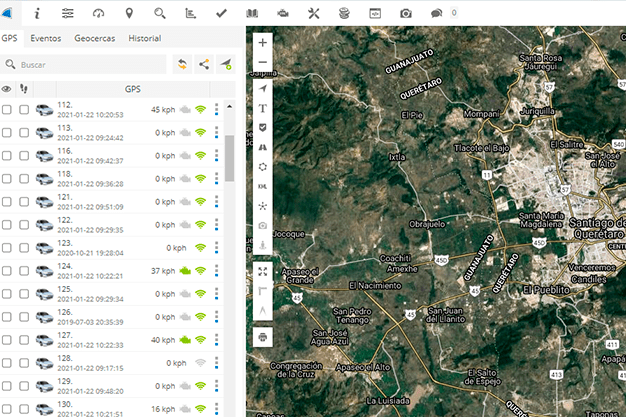The width and height of the screenshot is (626, 417).
Task: Toggle the map shield geofence icon
Action: click(263, 128)
